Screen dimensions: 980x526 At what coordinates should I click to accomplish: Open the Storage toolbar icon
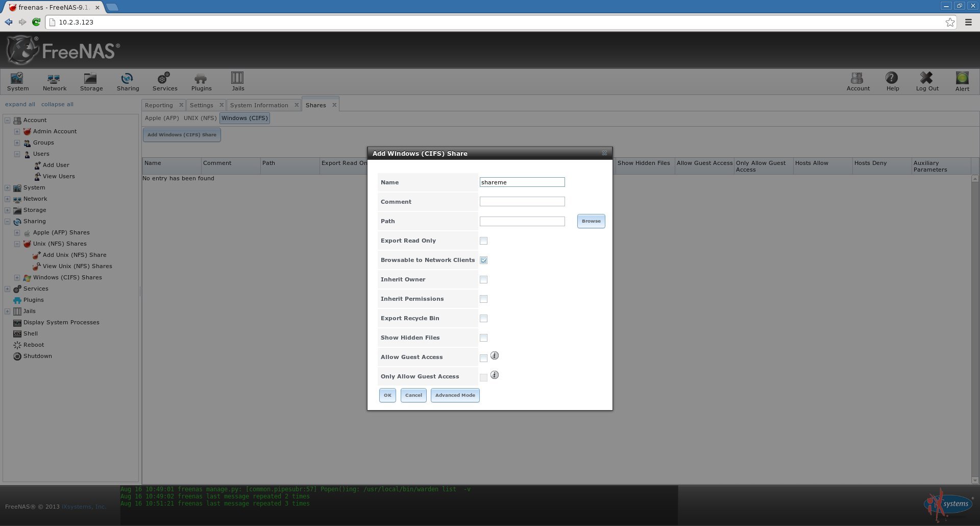click(91, 79)
